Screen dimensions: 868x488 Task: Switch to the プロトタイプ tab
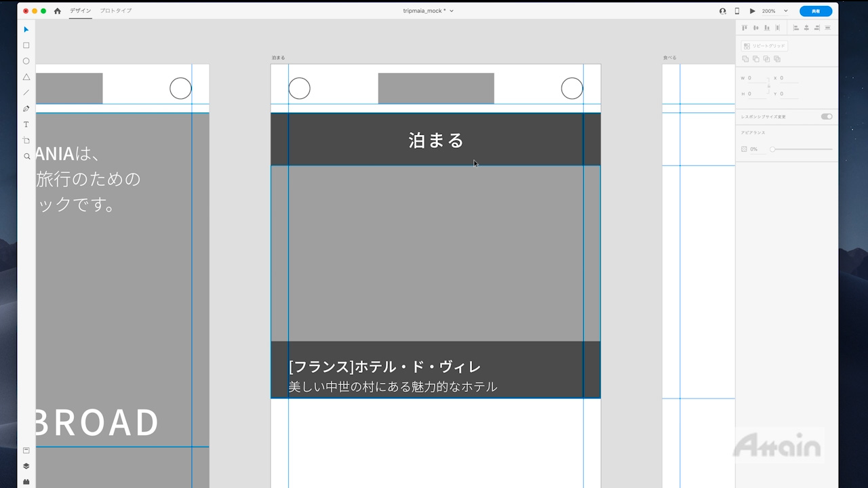[116, 11]
